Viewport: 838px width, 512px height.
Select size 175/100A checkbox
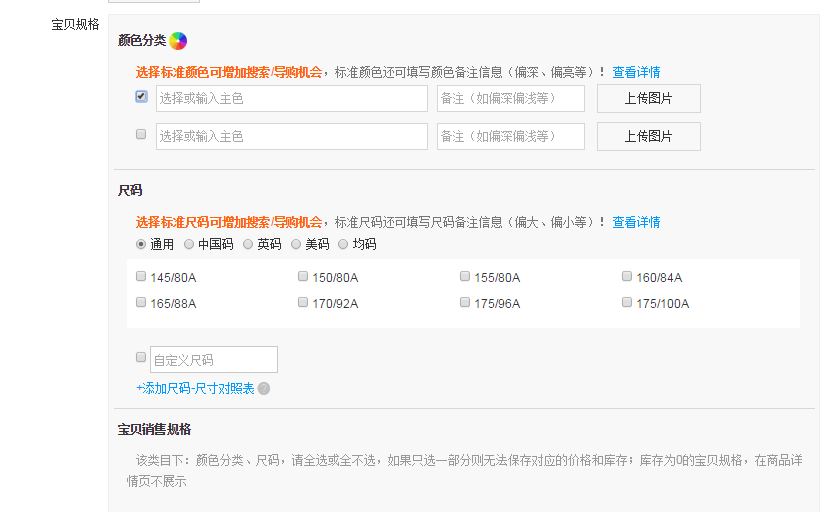tap(627, 302)
